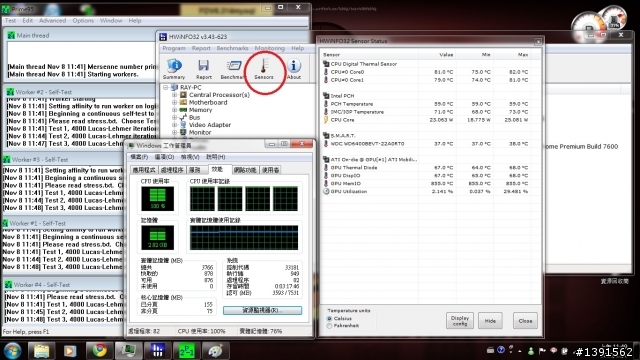
Task: Open the Windows Start button
Action: tap(12, 351)
